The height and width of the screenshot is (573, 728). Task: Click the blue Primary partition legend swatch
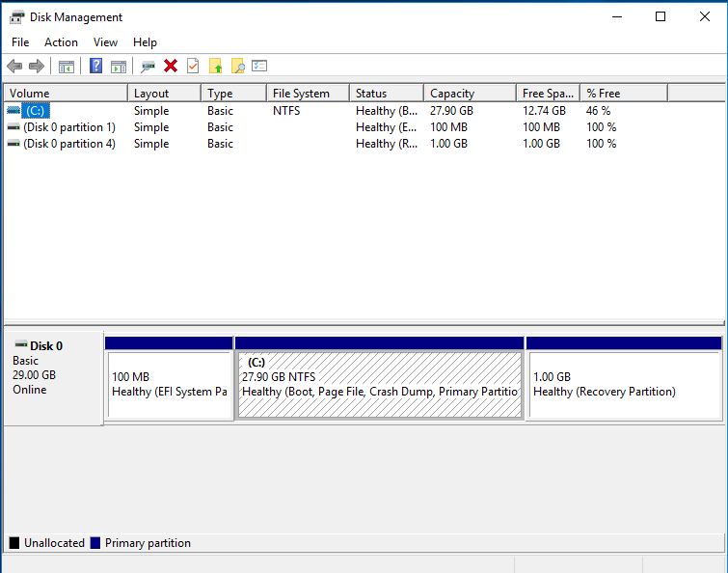tap(95, 543)
